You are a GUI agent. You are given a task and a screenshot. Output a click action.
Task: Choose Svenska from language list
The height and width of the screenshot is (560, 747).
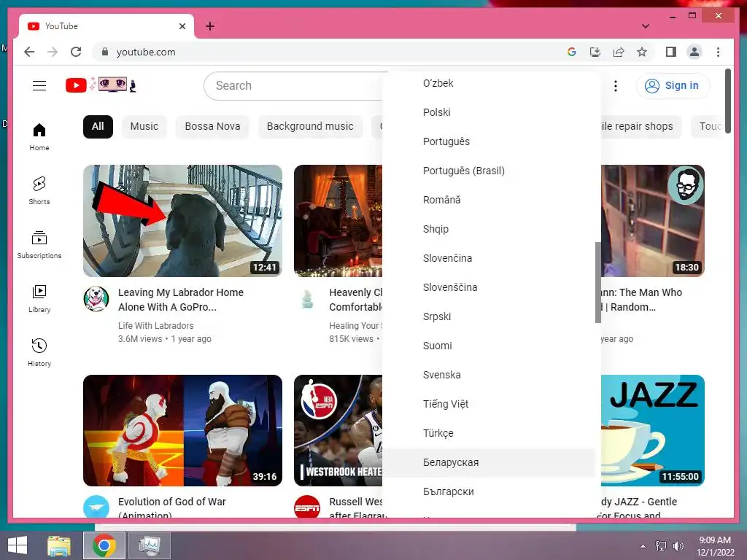(489, 375)
